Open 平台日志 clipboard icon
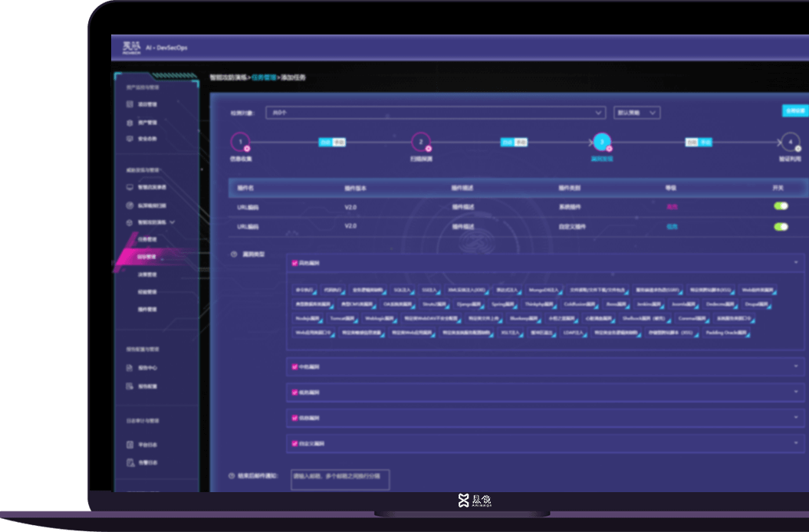 point(130,445)
